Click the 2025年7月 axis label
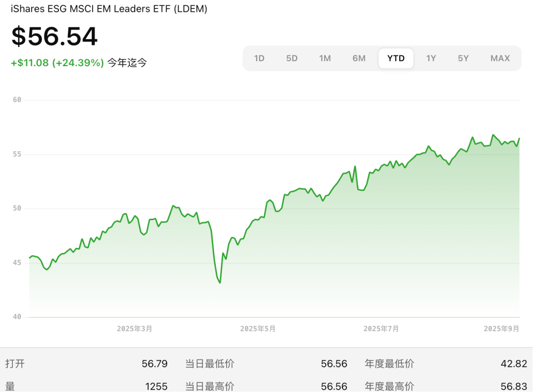The height and width of the screenshot is (392, 533). click(381, 329)
